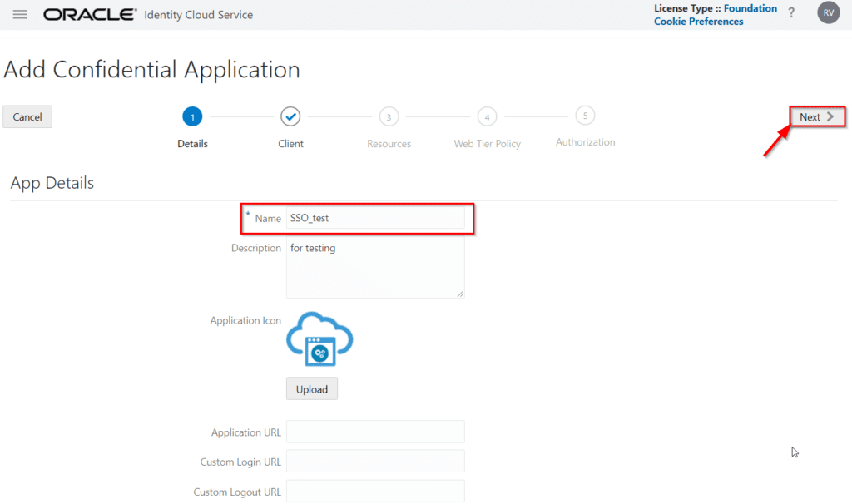852x504 pixels.
Task: Go to step 4 Web Tier Policy
Action: (x=487, y=117)
